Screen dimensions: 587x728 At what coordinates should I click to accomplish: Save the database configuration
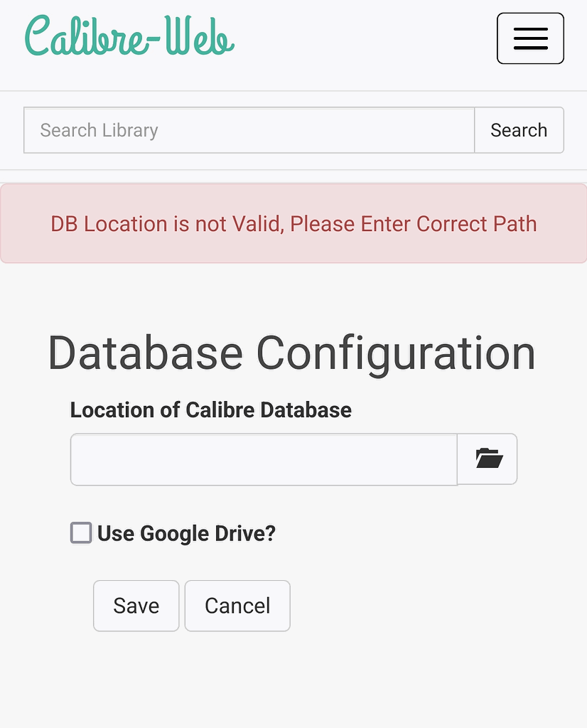[136, 606]
